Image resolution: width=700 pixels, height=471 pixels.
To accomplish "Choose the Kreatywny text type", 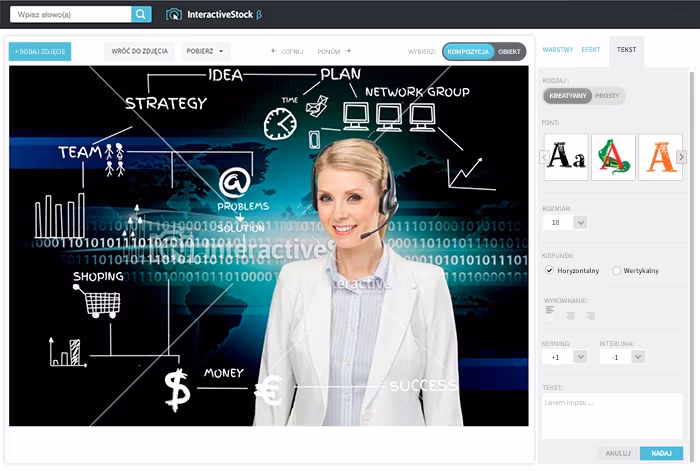I will click(567, 96).
